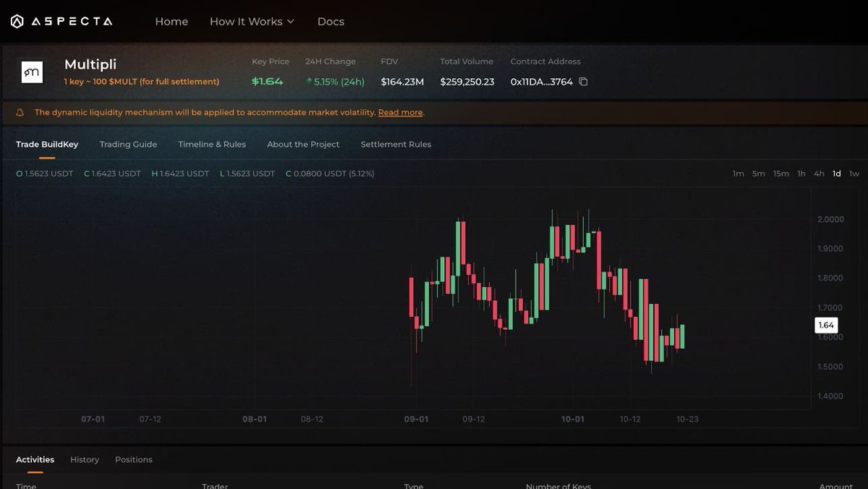Click the 09-01 date axis label
The height and width of the screenshot is (489, 868).
click(416, 419)
